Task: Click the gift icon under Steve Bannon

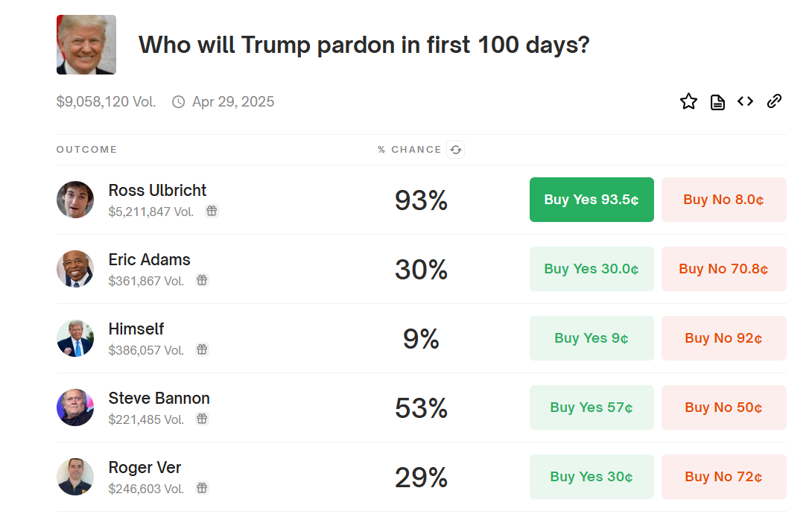Action: tap(202, 419)
